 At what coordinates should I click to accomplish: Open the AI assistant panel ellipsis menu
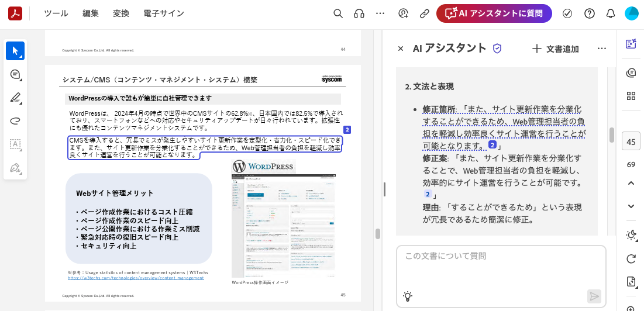(602, 49)
